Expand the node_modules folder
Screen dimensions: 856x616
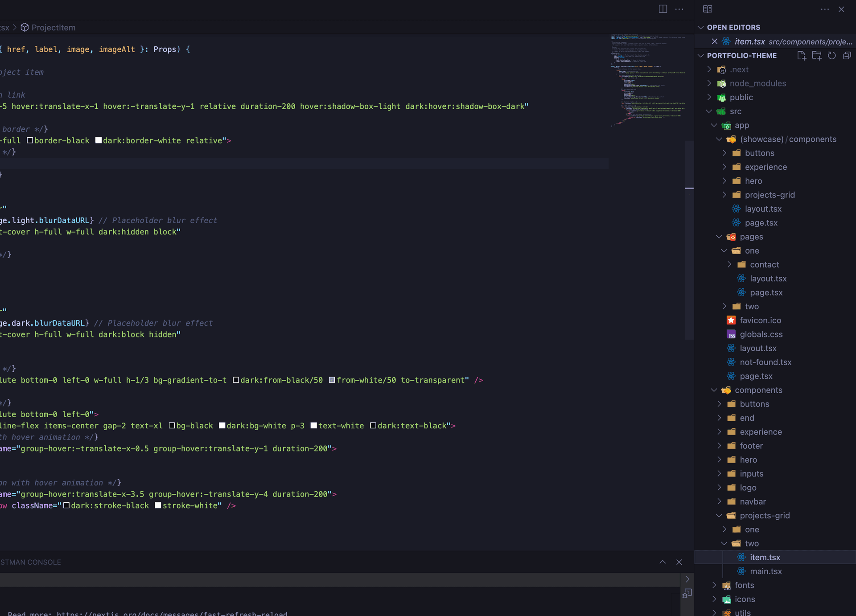click(x=757, y=83)
